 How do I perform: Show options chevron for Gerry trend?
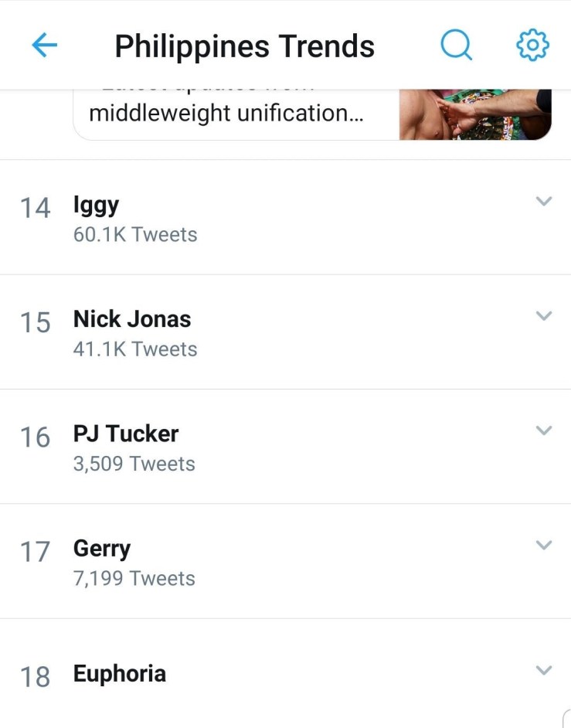click(x=544, y=545)
